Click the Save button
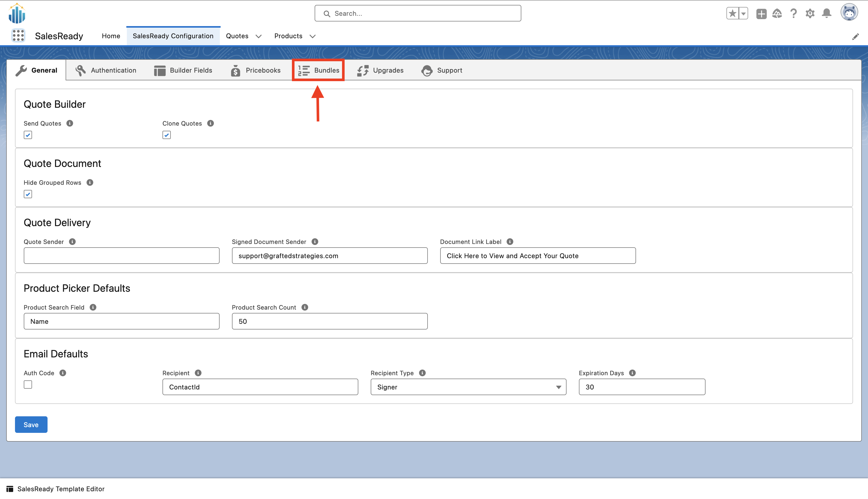The width and height of the screenshot is (868, 499). pyautogui.click(x=31, y=425)
